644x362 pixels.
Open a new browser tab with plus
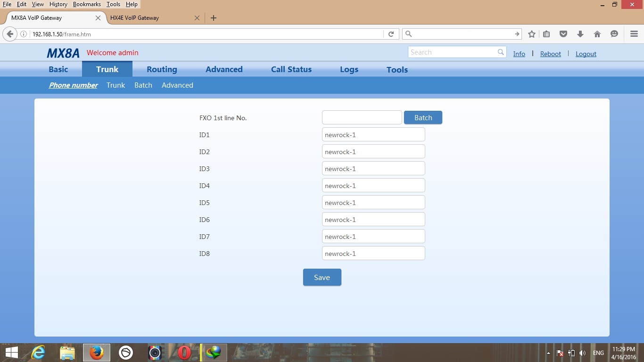coord(214,18)
